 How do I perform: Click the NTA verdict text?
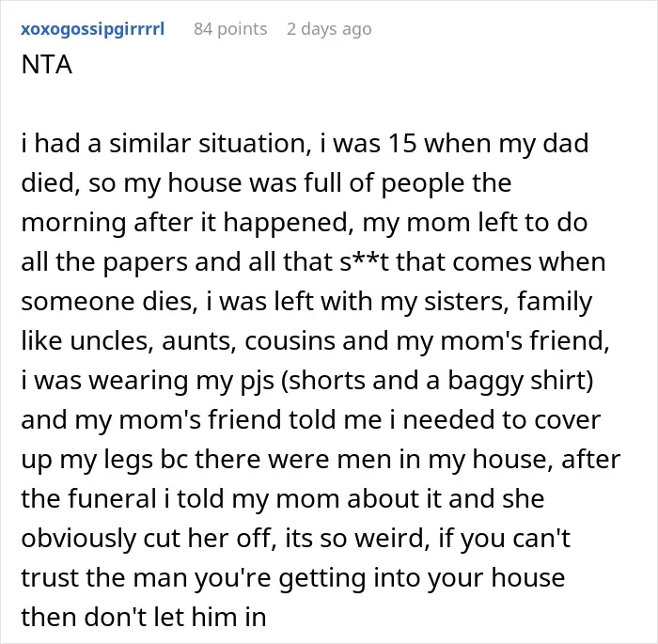[x=47, y=65]
